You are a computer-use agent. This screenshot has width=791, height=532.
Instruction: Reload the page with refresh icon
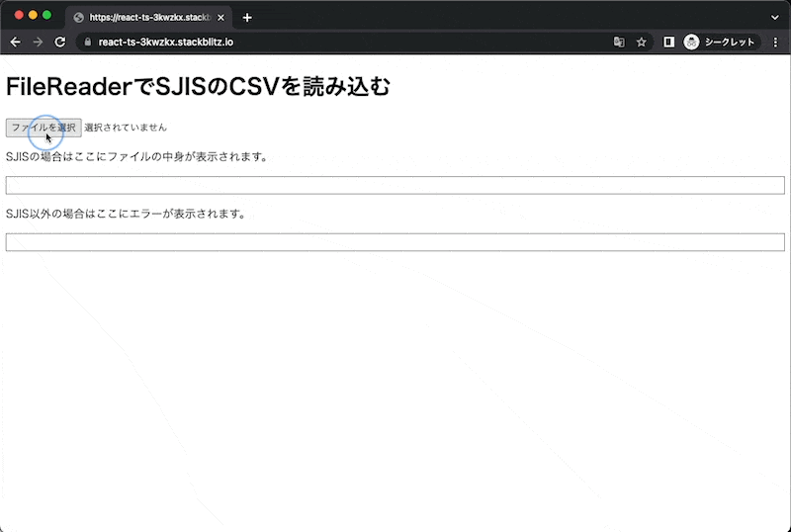tap(60, 43)
